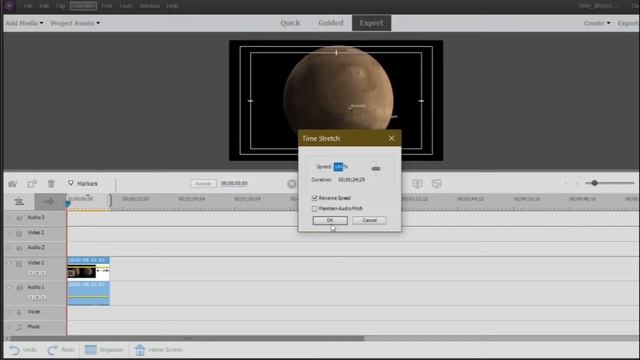Open the Timeline menu
The width and height of the screenshot is (640, 360).
[x=83, y=6]
